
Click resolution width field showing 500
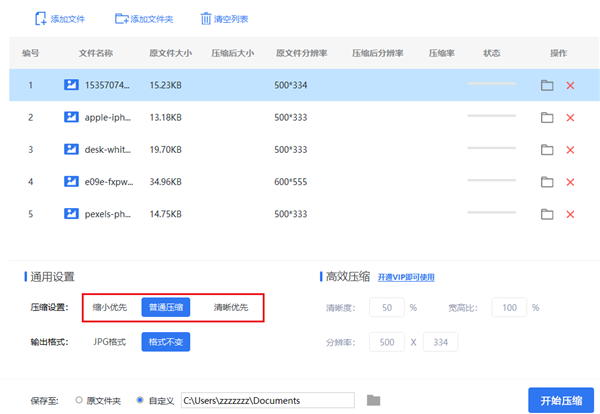click(x=387, y=342)
